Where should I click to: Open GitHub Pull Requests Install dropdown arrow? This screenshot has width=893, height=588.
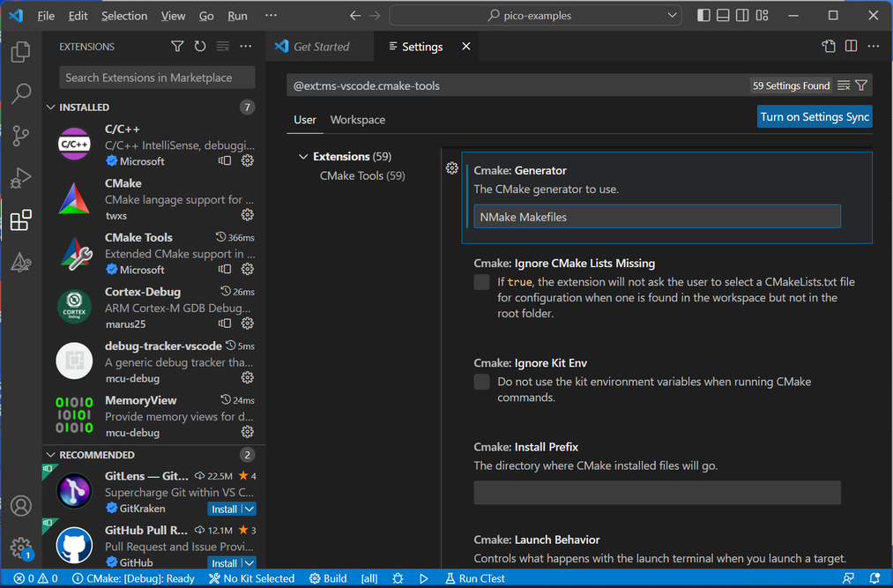point(249,563)
